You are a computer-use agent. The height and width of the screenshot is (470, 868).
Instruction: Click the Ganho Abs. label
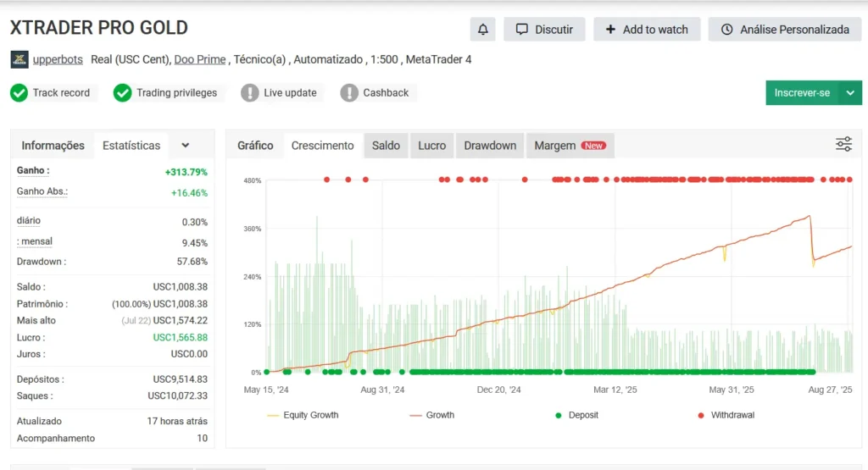coord(42,192)
